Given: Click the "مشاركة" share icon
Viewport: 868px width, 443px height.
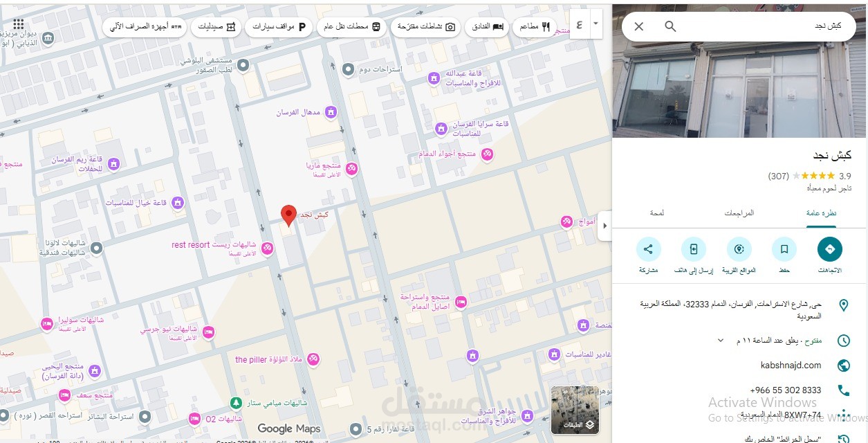Looking at the screenshot, I should [648, 249].
